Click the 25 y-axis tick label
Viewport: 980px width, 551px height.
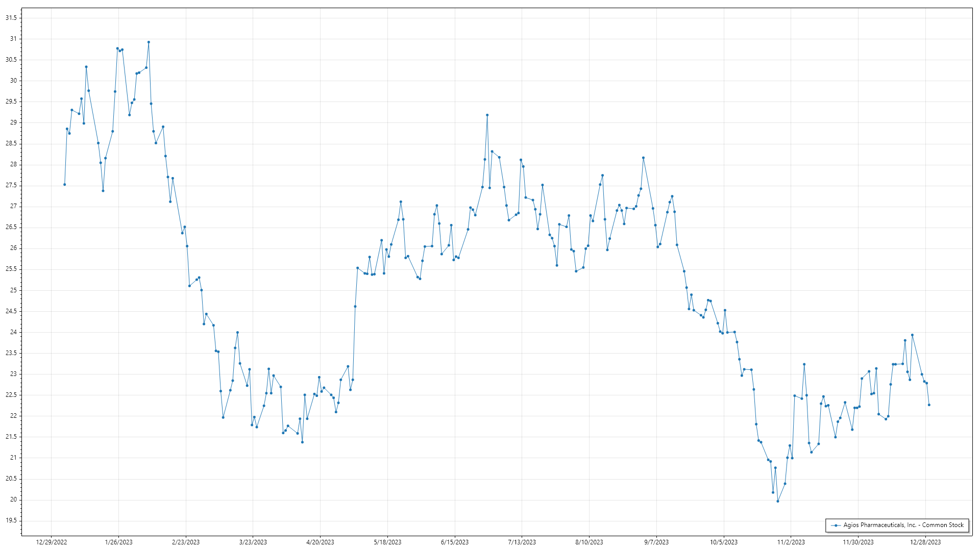13,290
